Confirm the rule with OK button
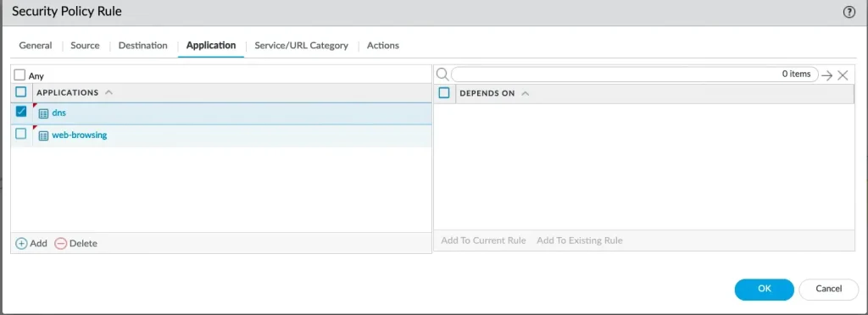Screen dimensions: 868x315 765,289
